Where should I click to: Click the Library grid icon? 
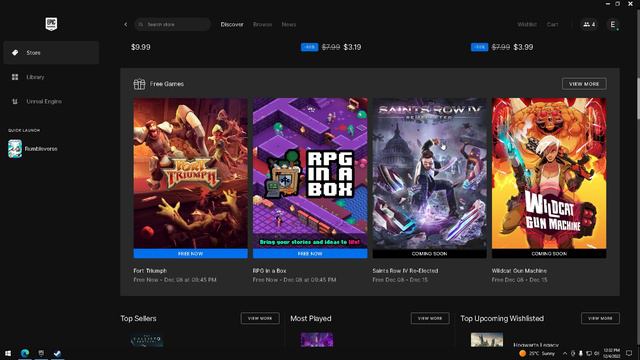(15, 77)
